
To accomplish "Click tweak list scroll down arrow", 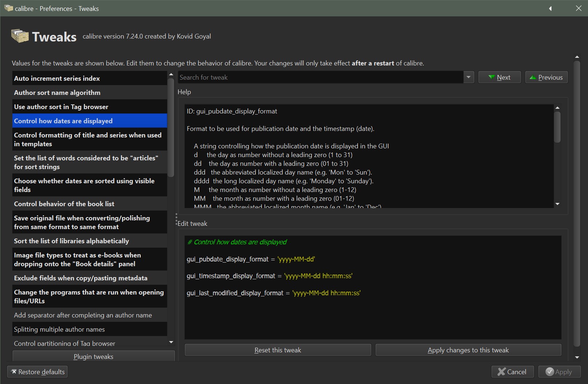I will pos(171,342).
